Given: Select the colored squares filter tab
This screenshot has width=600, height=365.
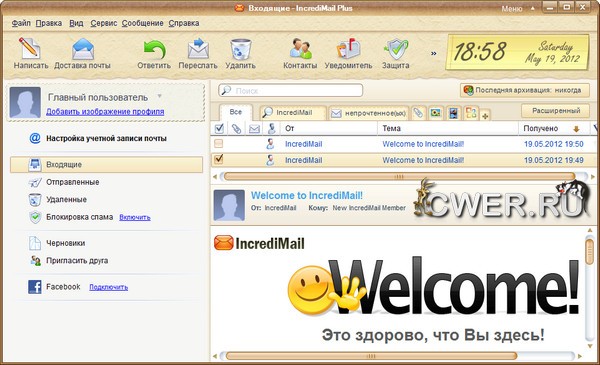Looking at the screenshot, I should (471, 113).
